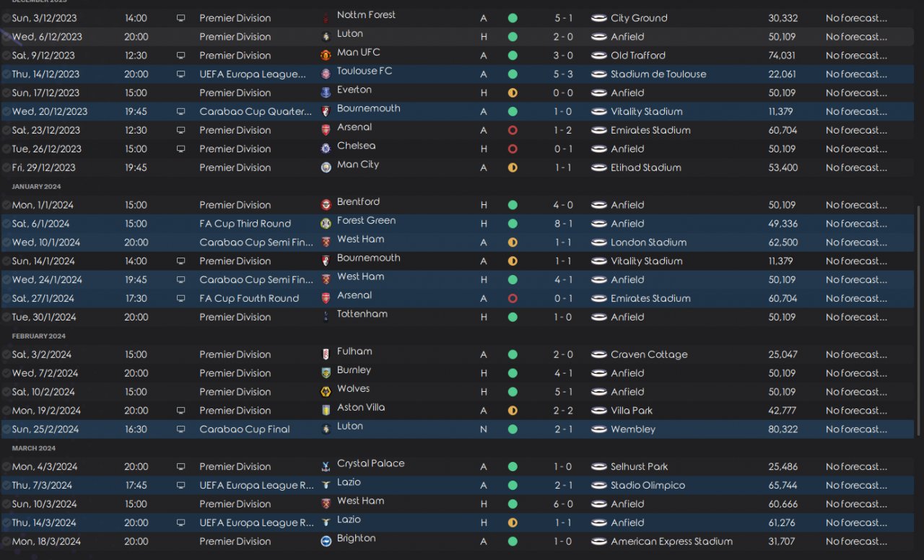Click the Man UFC club badge

click(x=326, y=55)
